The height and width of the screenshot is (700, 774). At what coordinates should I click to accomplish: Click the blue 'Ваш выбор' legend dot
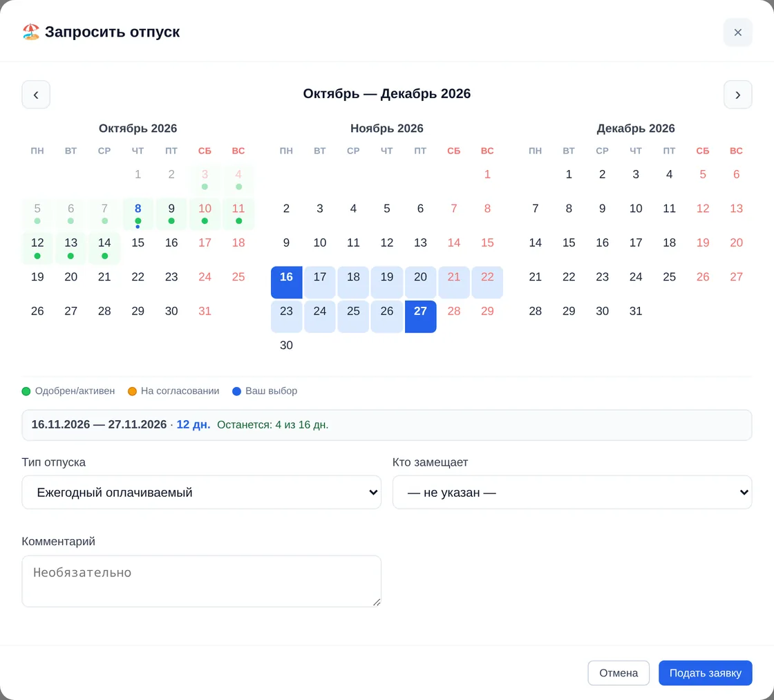pos(237,392)
